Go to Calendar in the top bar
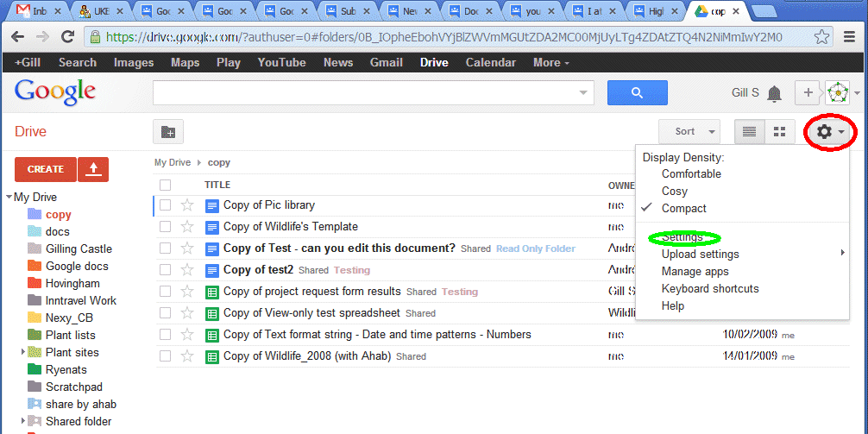Image resolution: width=868 pixels, height=434 pixels. tap(491, 62)
